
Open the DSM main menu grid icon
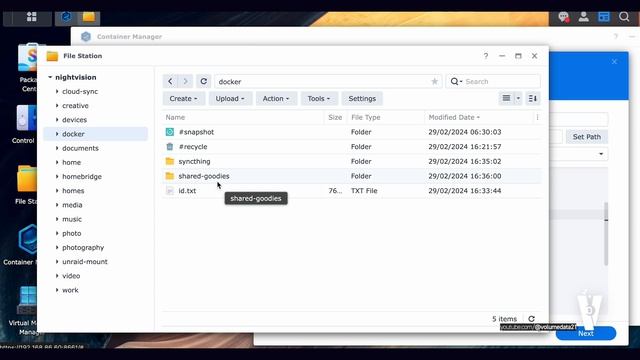[x=31, y=17]
